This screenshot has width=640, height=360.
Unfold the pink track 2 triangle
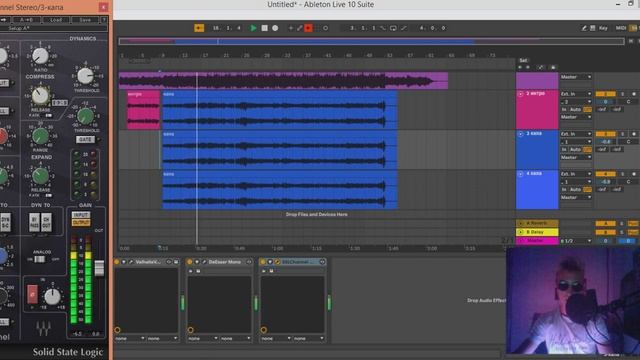[520, 94]
